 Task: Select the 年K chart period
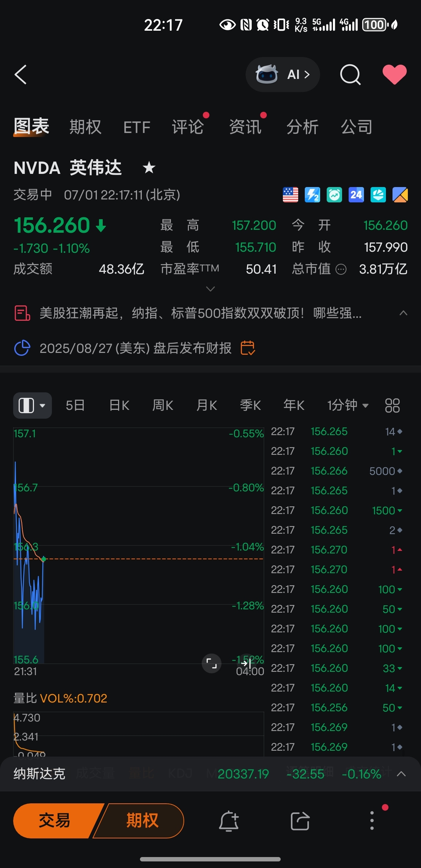click(x=294, y=406)
